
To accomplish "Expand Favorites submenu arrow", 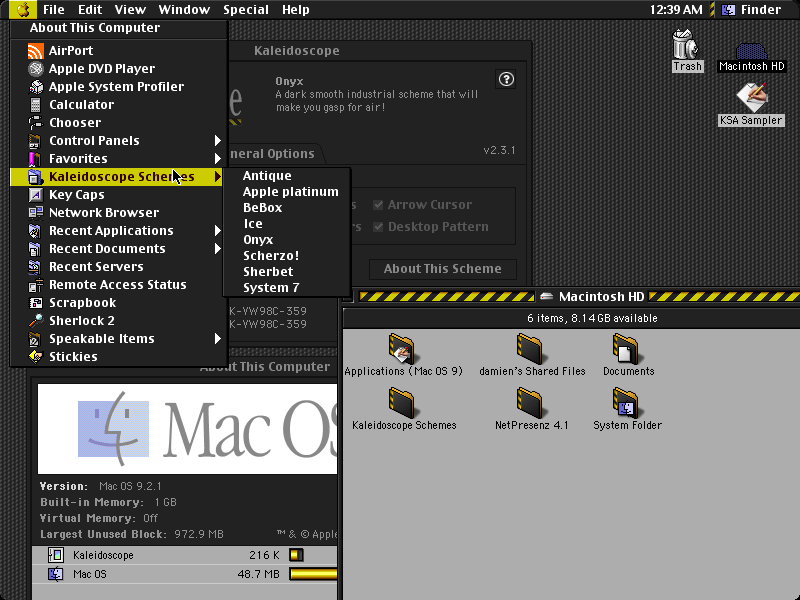I will [218, 159].
